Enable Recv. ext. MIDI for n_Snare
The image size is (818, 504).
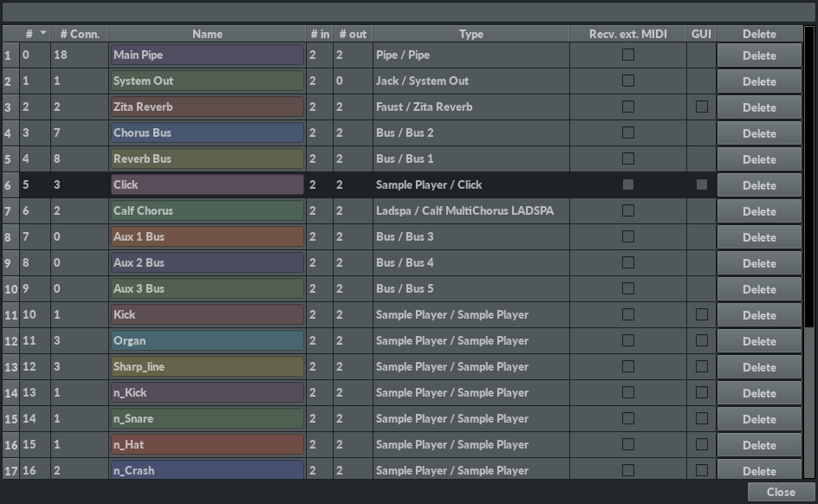tap(628, 418)
